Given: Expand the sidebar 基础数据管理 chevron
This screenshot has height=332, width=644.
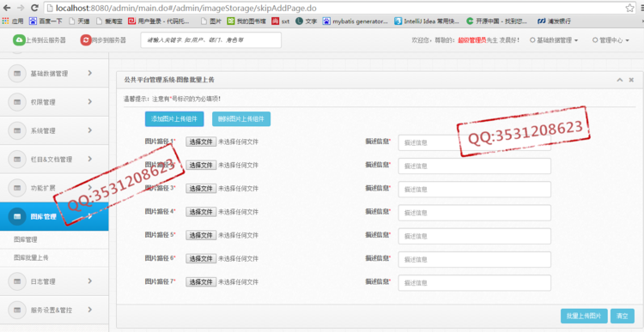Looking at the screenshot, I should point(89,73).
